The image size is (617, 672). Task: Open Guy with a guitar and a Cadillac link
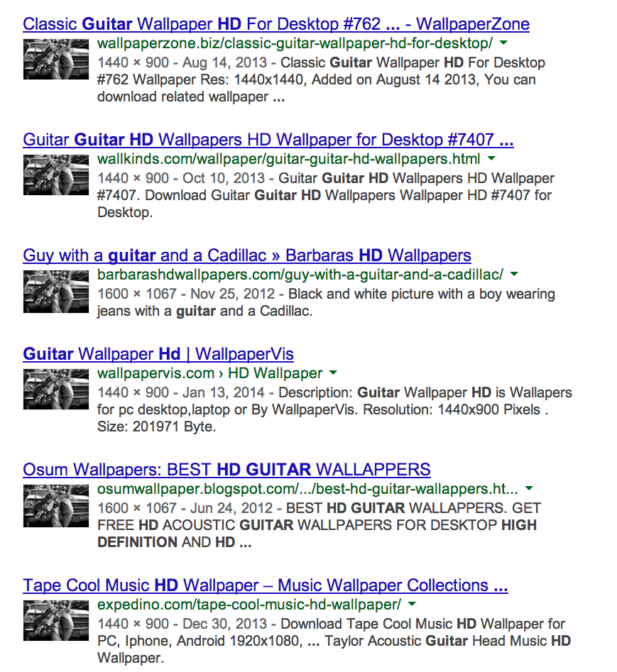[x=247, y=255]
